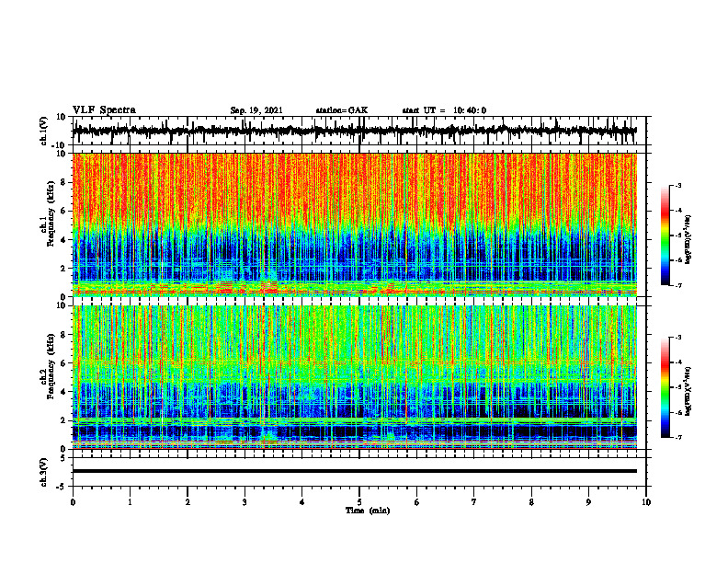Viewport: 728px width, 563px height.
Task: Click the "8" kHz tick of the ch.1 spectrogram
Action: pyautogui.click(x=63, y=182)
